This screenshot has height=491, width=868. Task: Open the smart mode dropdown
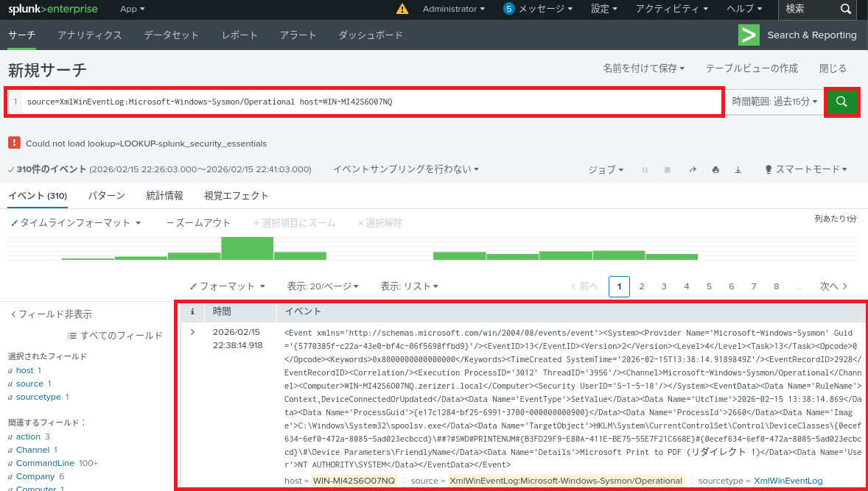coord(806,169)
